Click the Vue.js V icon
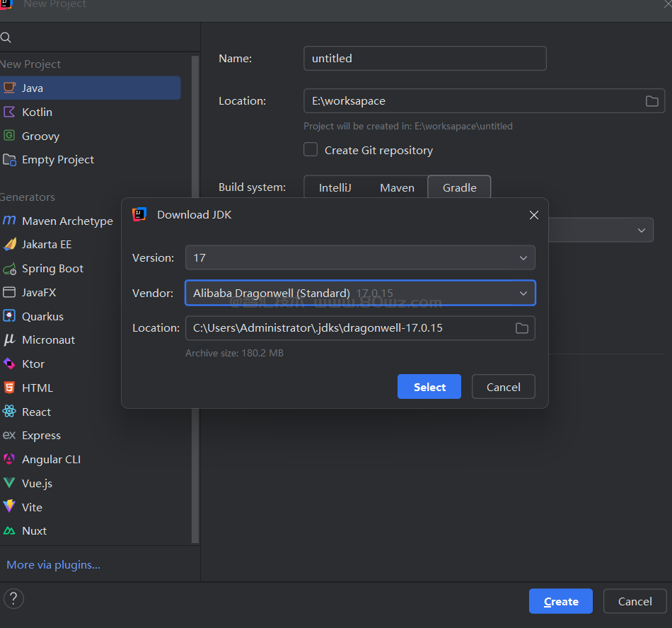The width and height of the screenshot is (672, 628). pos(9,483)
